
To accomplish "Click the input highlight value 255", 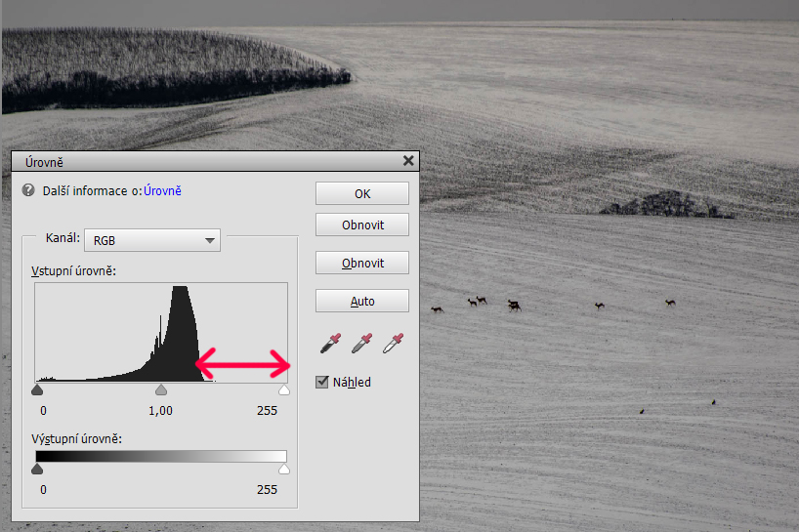I will tap(267, 411).
